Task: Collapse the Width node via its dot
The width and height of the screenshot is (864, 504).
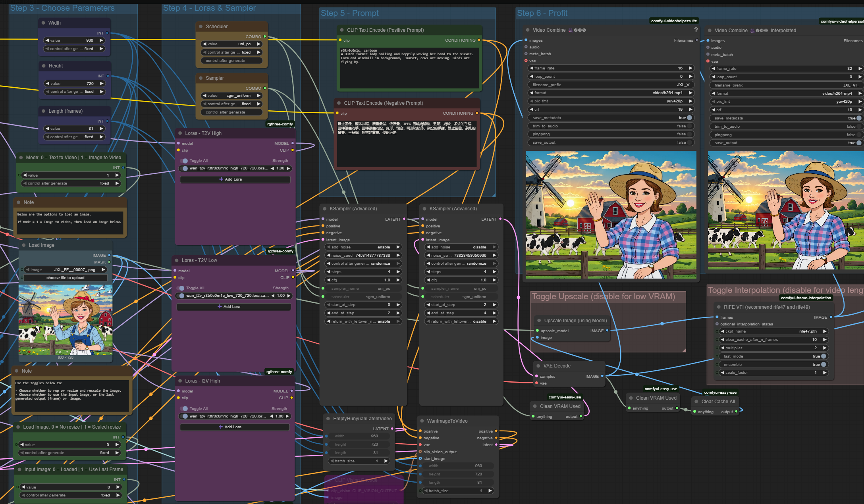Action: tap(44, 23)
